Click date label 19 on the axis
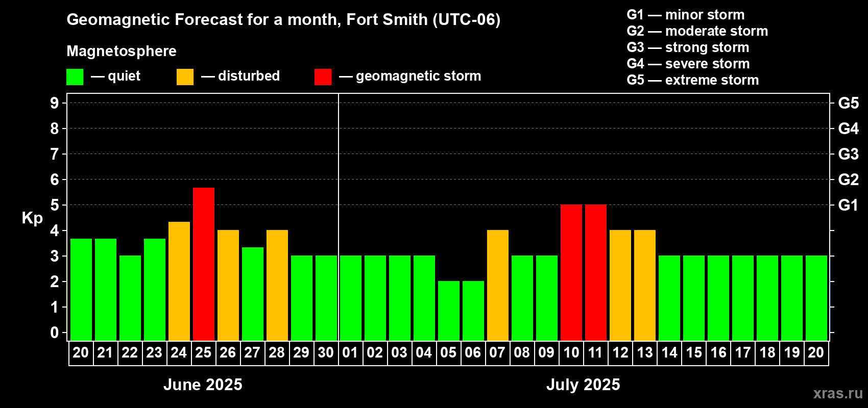Image resolution: width=868 pixels, height=408 pixels. click(792, 353)
